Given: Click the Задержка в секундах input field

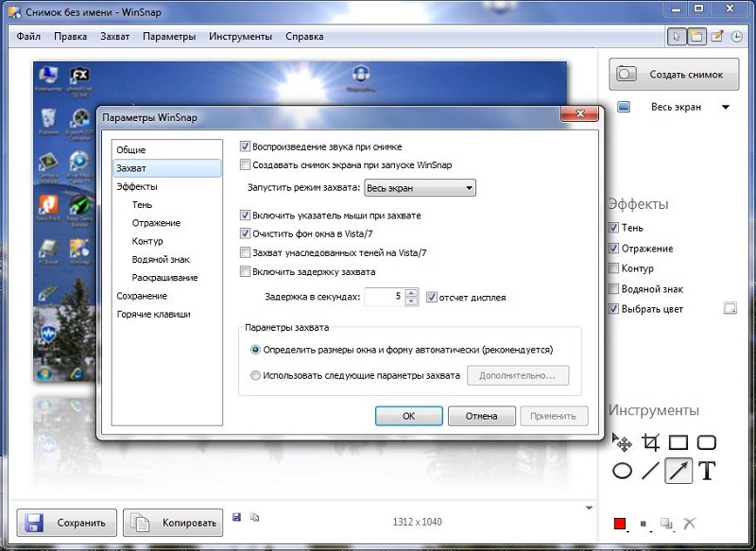Looking at the screenshot, I should click(385, 297).
